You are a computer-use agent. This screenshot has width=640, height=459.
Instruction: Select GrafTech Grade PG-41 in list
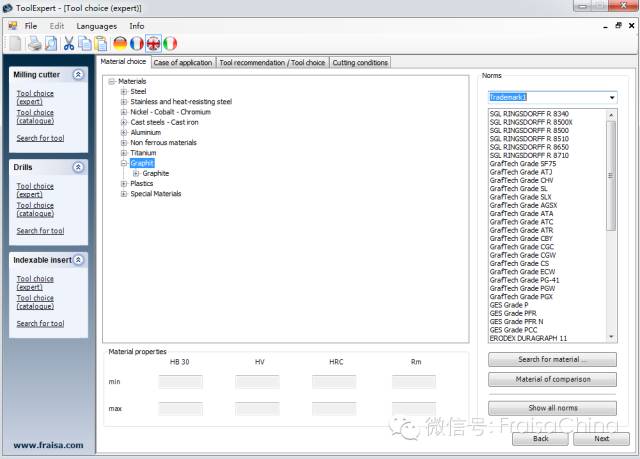524,280
